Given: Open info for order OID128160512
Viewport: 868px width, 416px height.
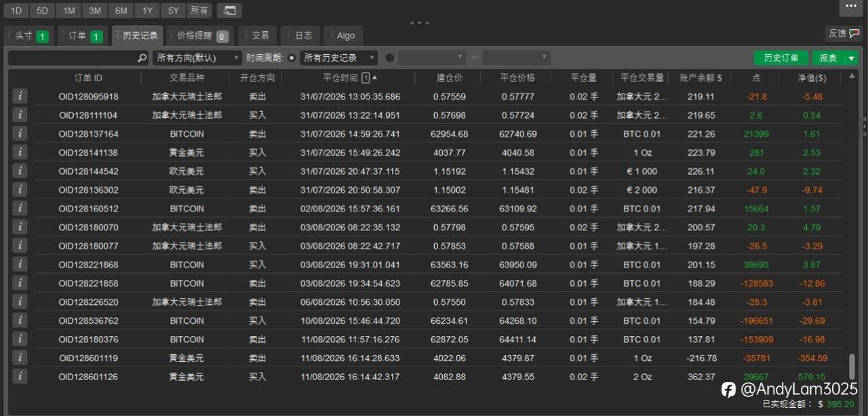Looking at the screenshot, I should pyautogui.click(x=20, y=209).
